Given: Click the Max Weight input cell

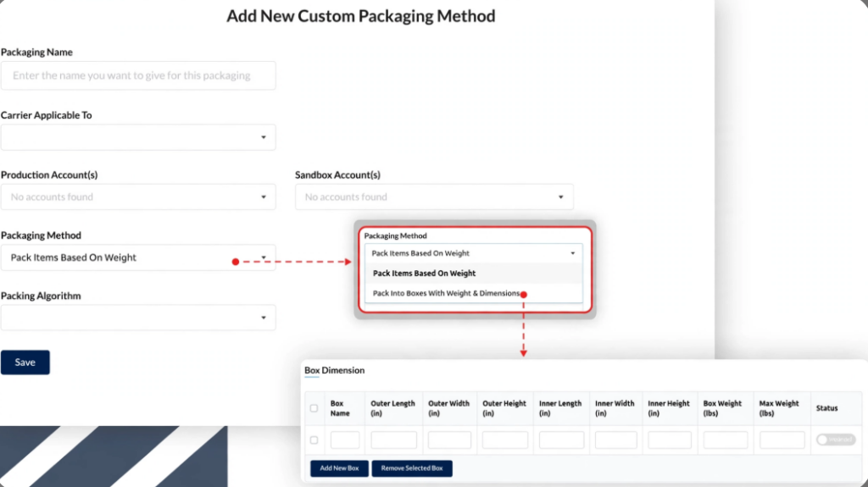Looking at the screenshot, I should [782, 440].
